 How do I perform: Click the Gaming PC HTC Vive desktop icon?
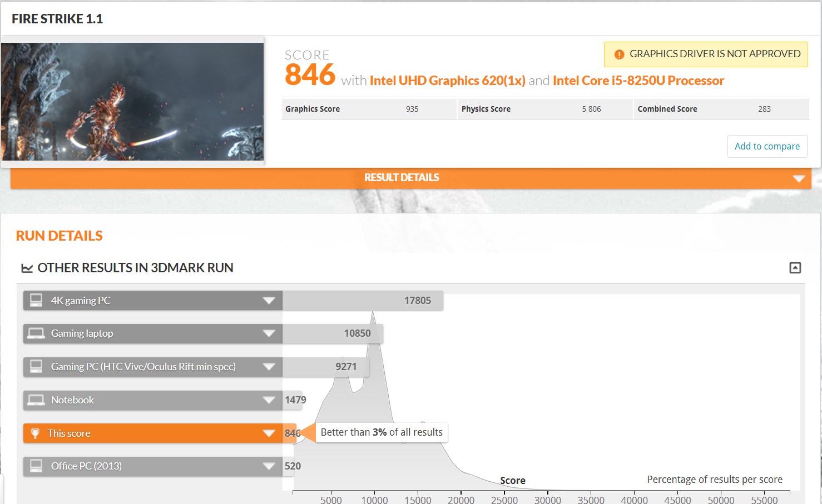(x=36, y=366)
